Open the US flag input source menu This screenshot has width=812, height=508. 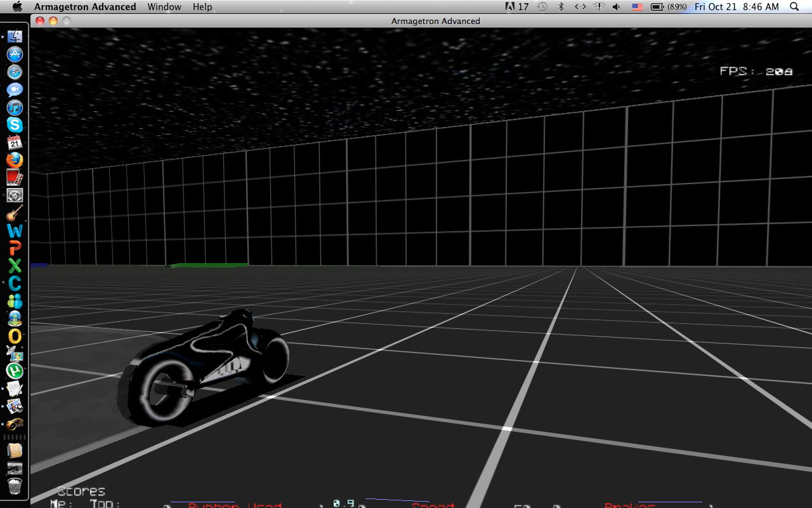coord(637,7)
